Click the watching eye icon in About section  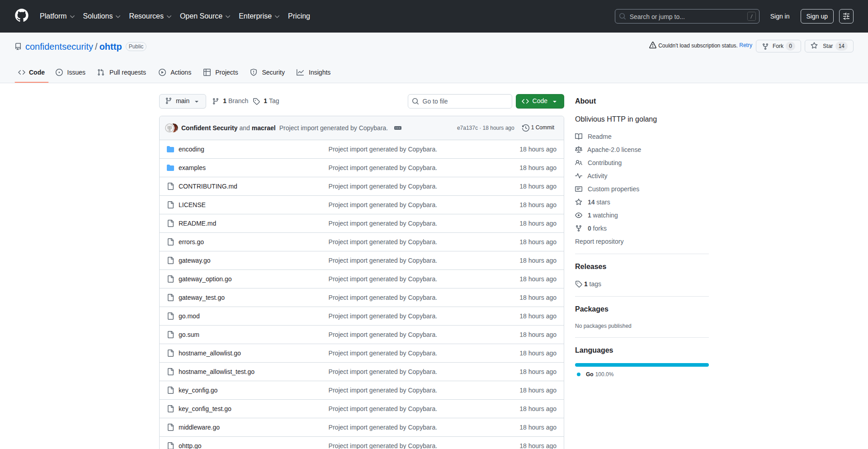[x=579, y=215]
